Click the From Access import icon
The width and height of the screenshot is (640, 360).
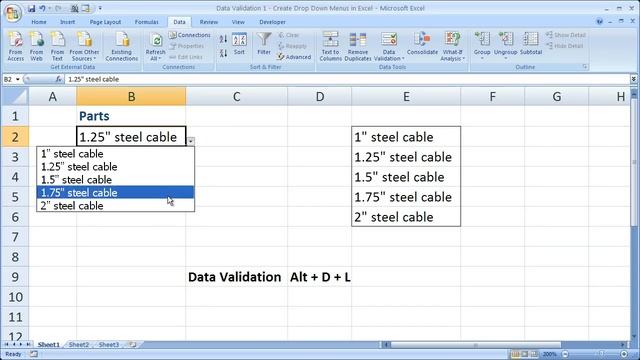pos(16,46)
